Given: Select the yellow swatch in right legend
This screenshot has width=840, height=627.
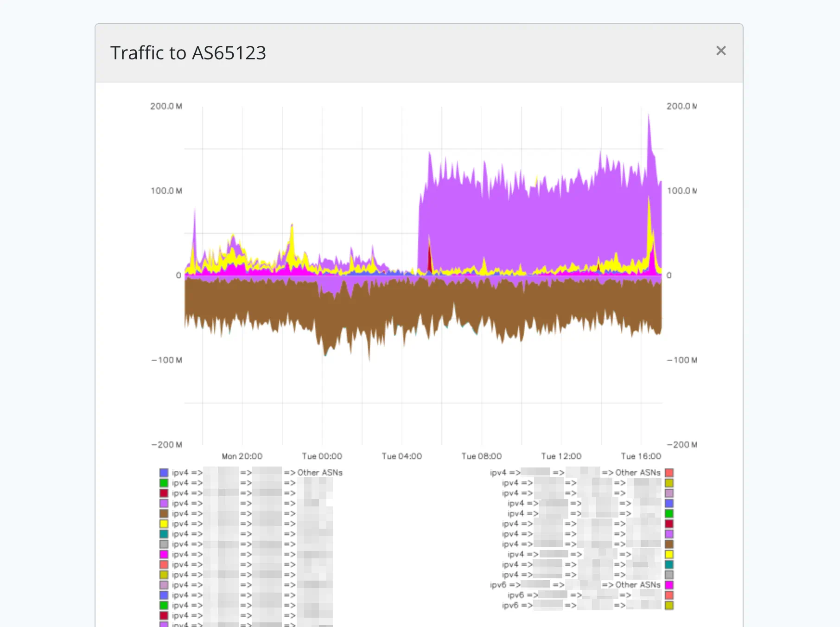Looking at the screenshot, I should point(669,554).
